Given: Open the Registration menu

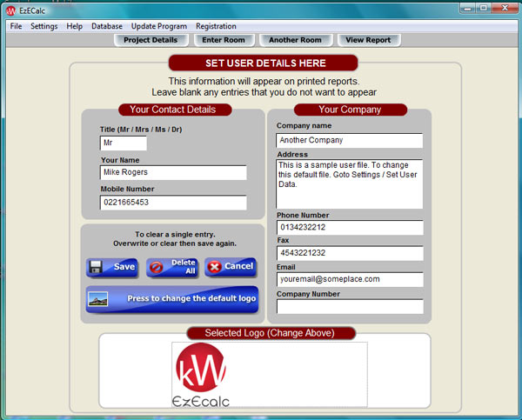Looking at the screenshot, I should [216, 26].
